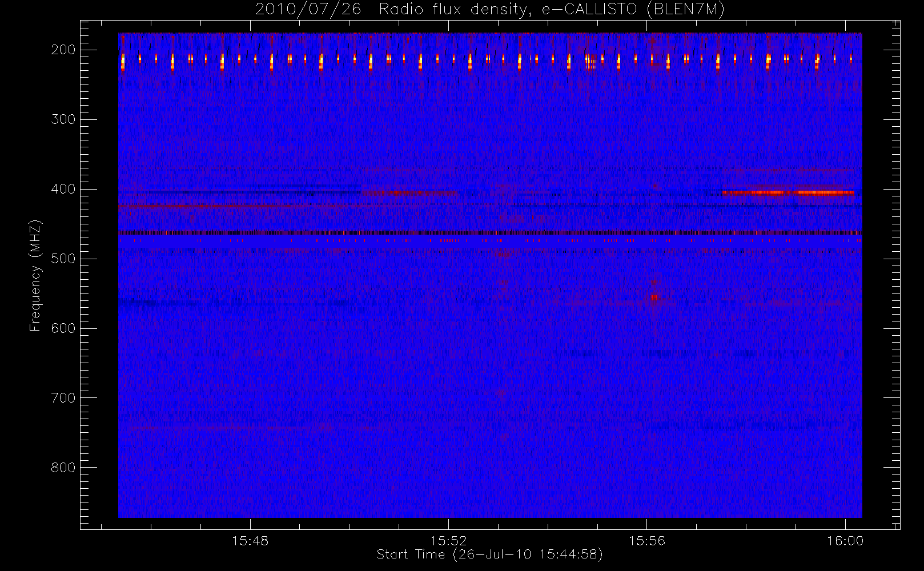Click the 600 frequency tick label

(63, 328)
